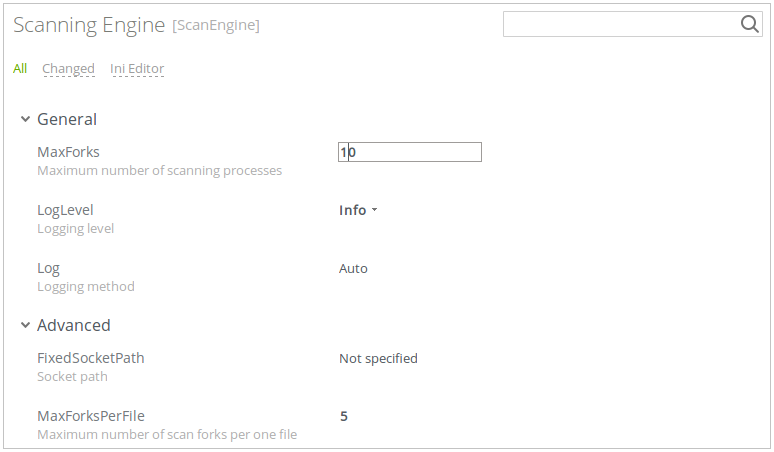
Task: Select the LogLevel parameter label
Action: point(65,210)
